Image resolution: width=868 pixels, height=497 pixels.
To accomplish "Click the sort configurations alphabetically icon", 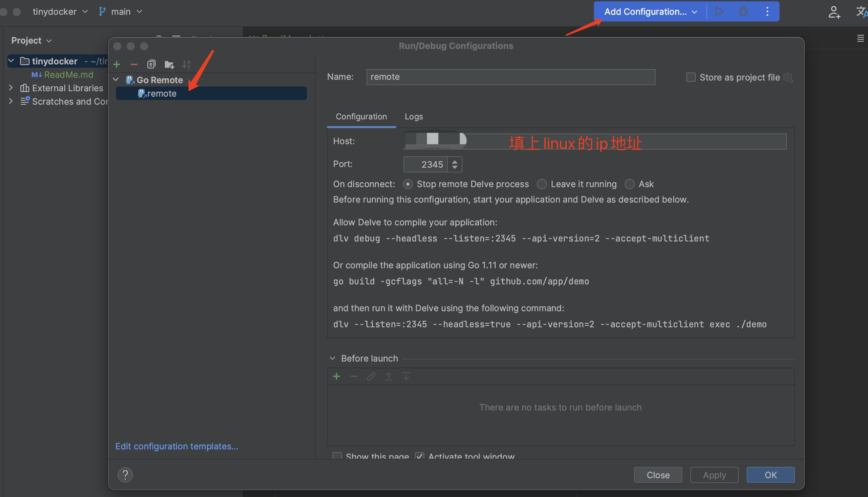I will [186, 64].
